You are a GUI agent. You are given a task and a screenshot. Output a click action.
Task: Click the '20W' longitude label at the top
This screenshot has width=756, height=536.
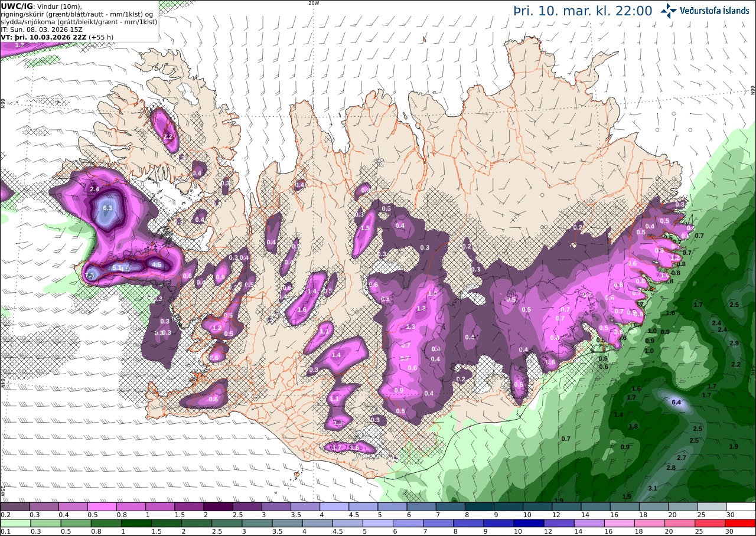314,3
